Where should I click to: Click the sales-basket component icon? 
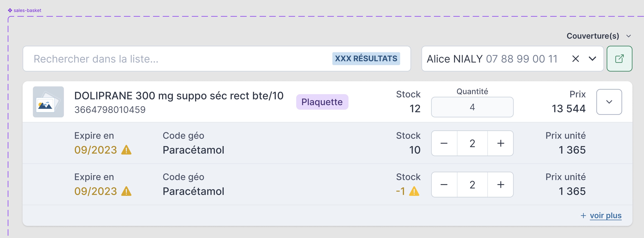point(10,10)
